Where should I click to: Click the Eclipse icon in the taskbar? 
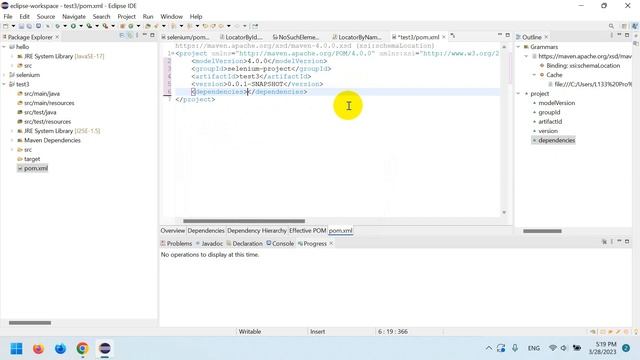pos(104,349)
